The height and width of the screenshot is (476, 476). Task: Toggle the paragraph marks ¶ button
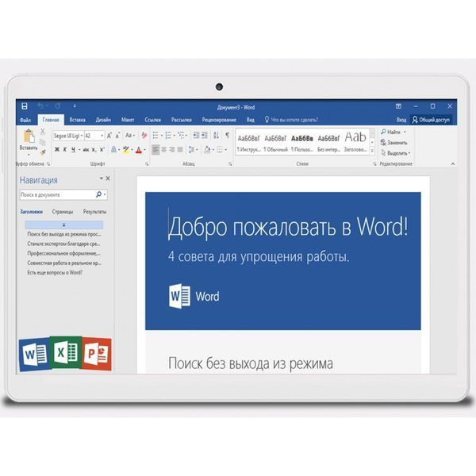coord(228,136)
